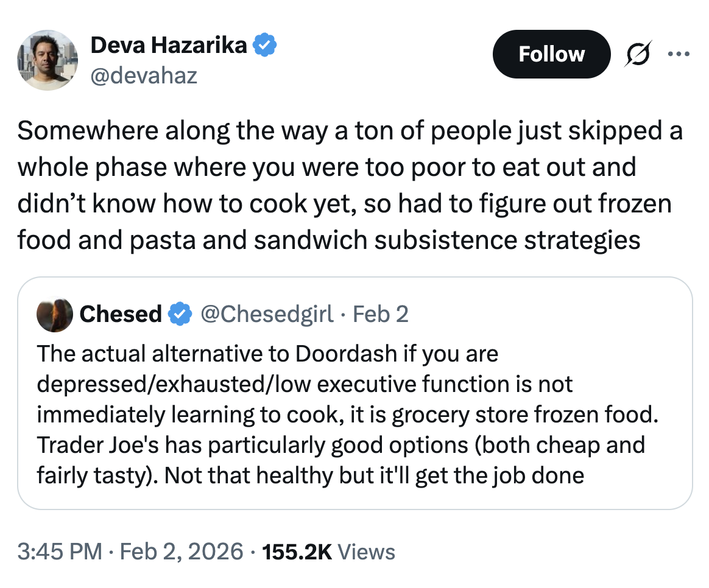Viewport: 709px width, 588px height.
Task: Click Chesed's small profile avatar
Action: coord(55,314)
